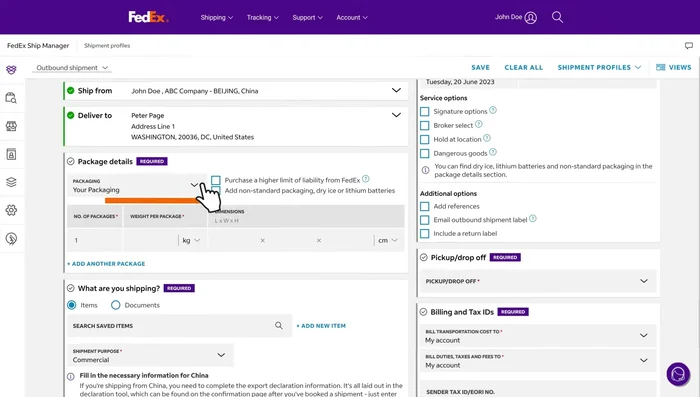Click the No. of packages field
This screenshot has width=700, height=397.
(x=95, y=240)
